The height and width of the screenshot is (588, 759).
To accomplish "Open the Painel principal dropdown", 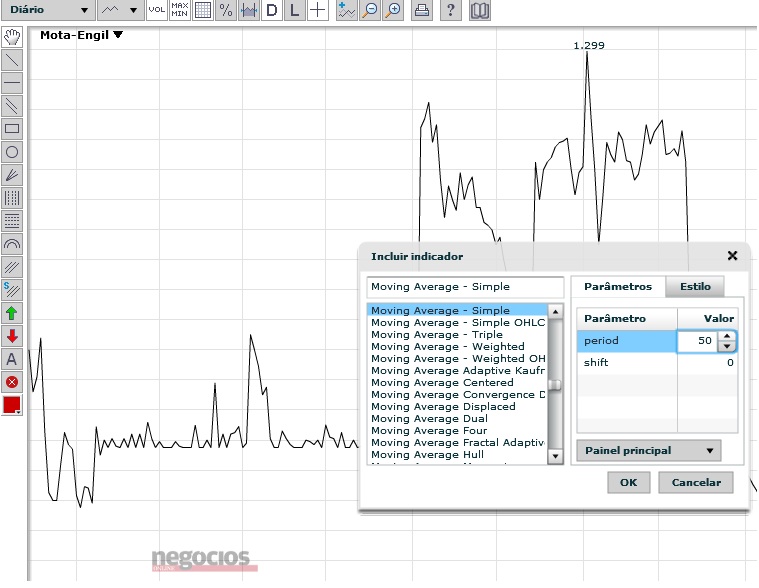I will click(x=649, y=451).
